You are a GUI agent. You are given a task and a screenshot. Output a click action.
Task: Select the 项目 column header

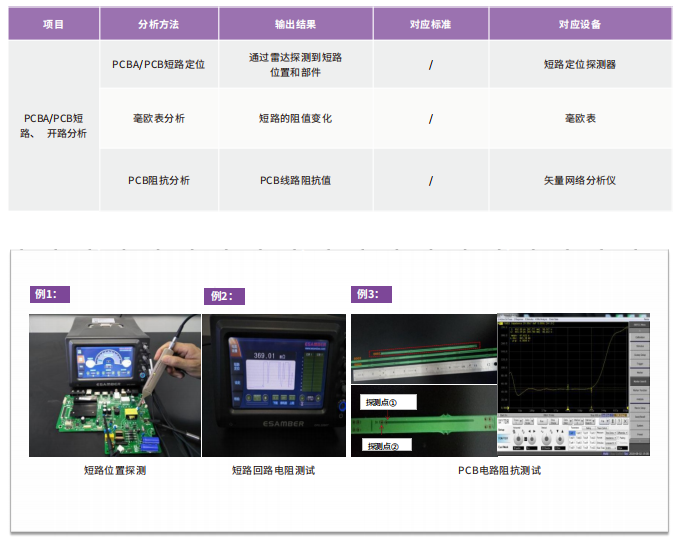[x=53, y=24]
